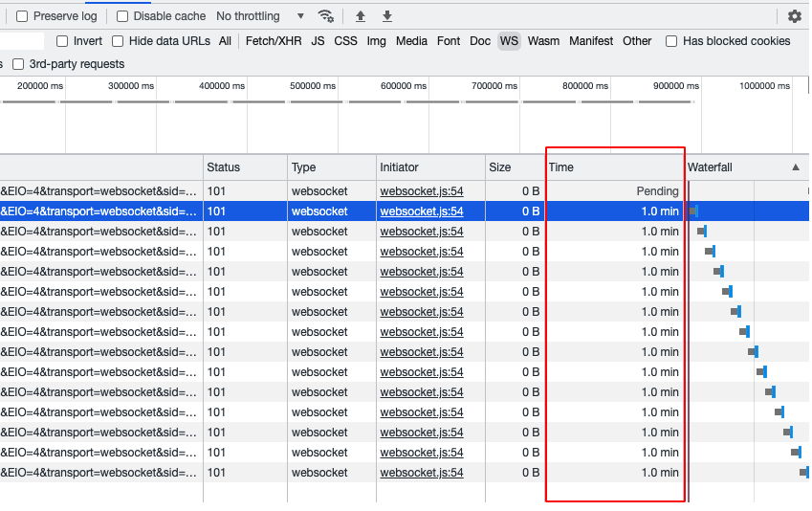Tick Has blocked cookies checkbox
This screenshot has height=511, width=812.
[x=671, y=41]
